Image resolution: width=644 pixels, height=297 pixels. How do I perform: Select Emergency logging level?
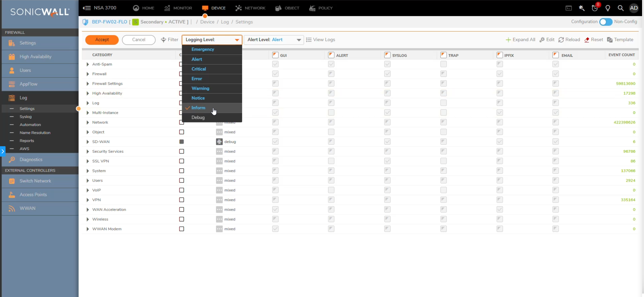(x=212, y=49)
